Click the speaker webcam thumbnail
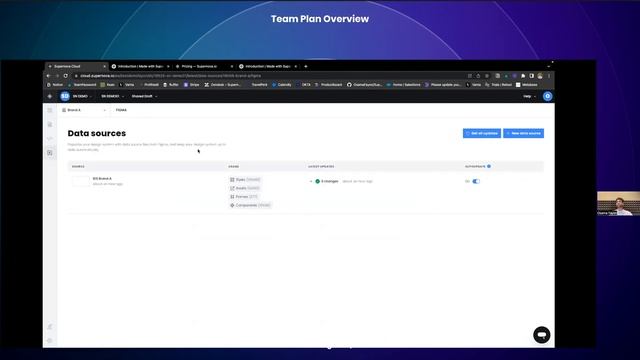Image resolution: width=640 pixels, height=360 pixels. click(x=618, y=203)
